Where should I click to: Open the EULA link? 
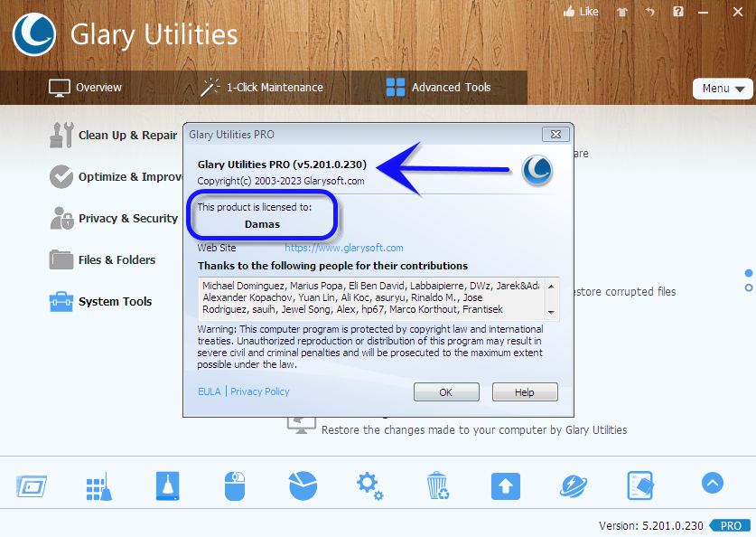210,391
